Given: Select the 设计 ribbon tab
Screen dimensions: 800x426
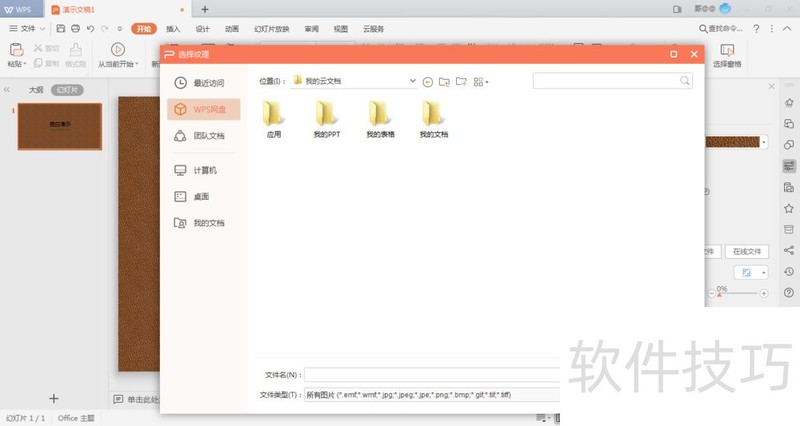Looking at the screenshot, I should [203, 29].
